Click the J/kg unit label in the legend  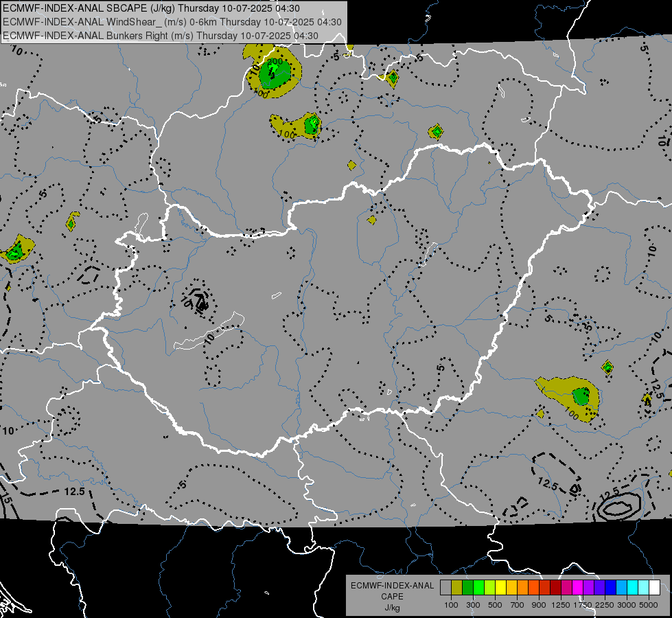pyautogui.click(x=392, y=608)
